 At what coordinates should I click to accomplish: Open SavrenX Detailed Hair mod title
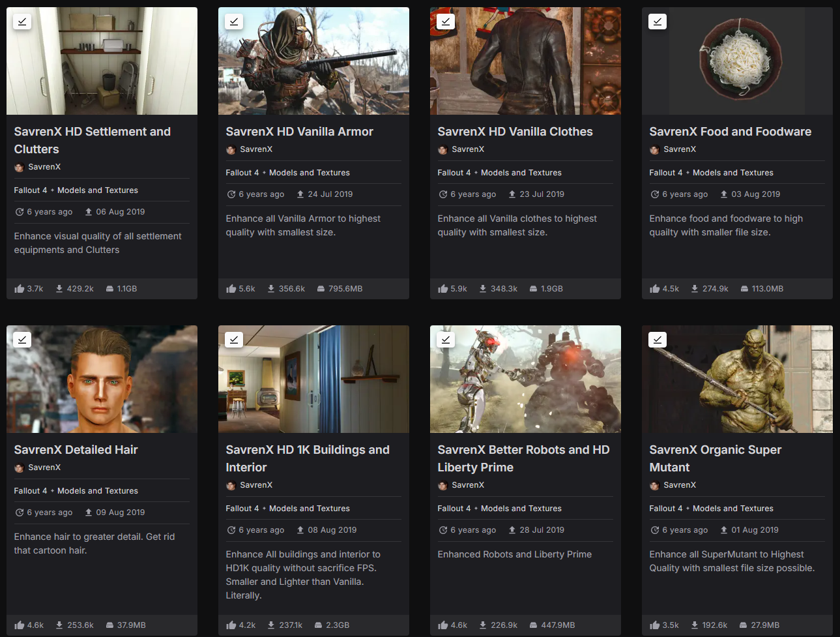coord(76,450)
